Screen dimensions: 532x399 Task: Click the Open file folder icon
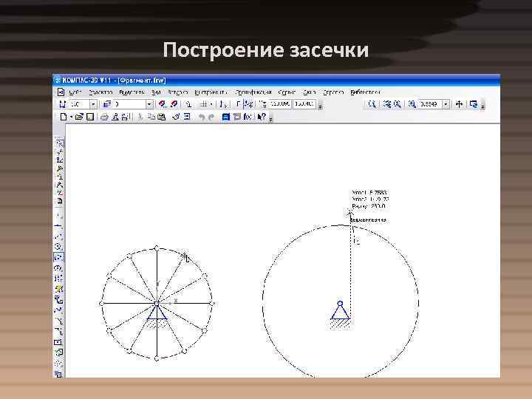(79, 117)
